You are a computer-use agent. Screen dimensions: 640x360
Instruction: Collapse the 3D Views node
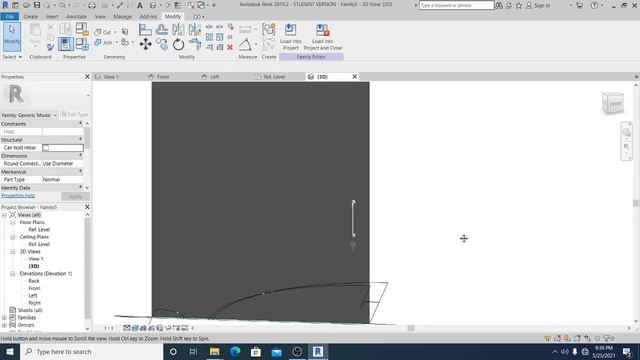(13, 252)
